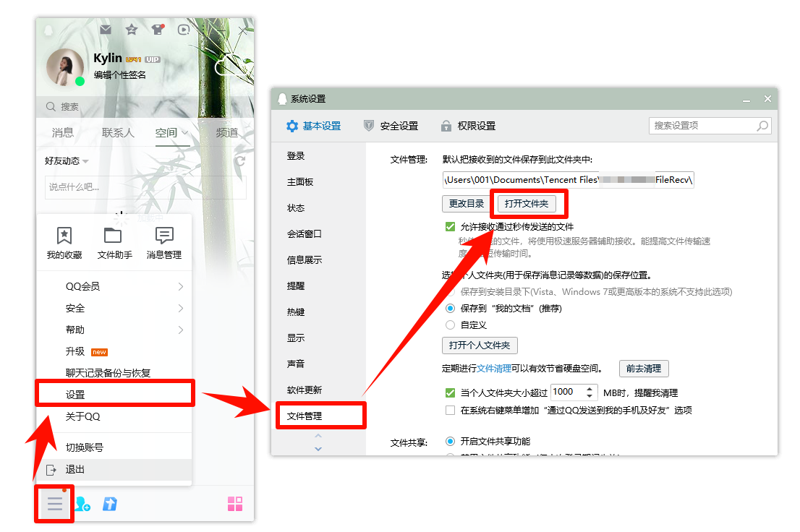Open the QZone star icon

132,30
